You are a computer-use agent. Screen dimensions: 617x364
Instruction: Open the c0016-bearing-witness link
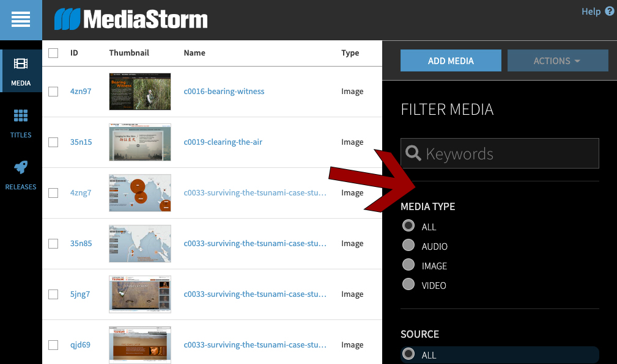pos(224,92)
